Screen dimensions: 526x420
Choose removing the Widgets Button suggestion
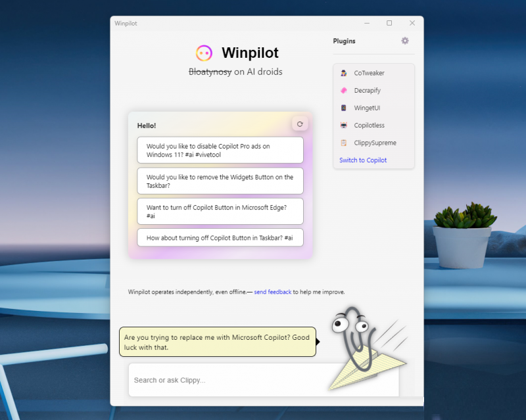click(220, 181)
